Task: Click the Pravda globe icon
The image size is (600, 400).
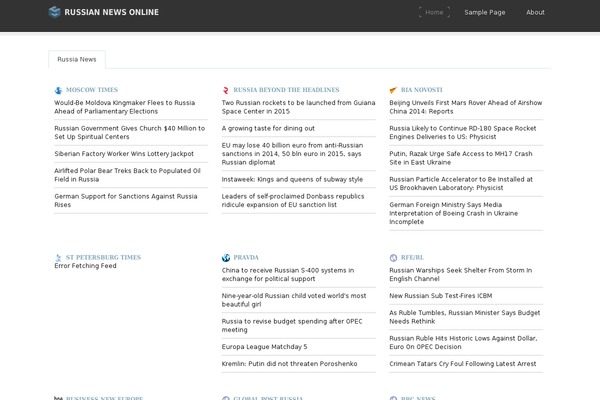Action: [226, 258]
